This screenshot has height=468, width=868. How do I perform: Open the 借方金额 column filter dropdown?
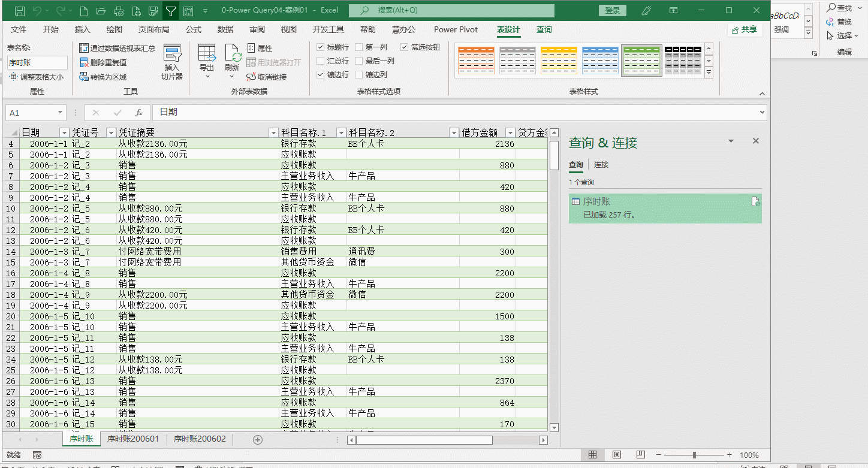pos(510,132)
